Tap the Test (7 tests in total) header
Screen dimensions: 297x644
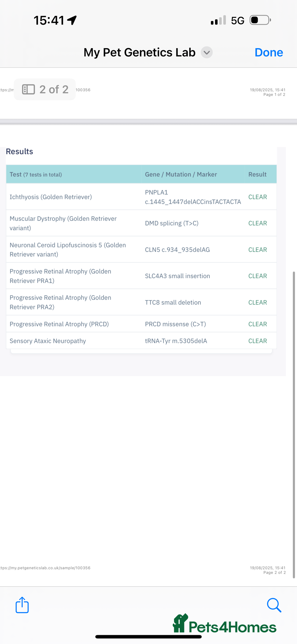coord(36,174)
